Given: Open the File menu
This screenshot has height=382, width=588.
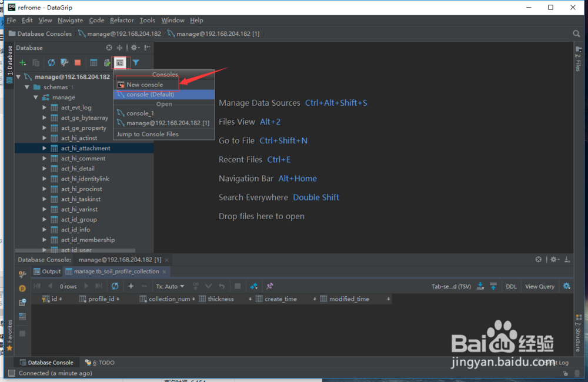Looking at the screenshot, I should tap(11, 20).
